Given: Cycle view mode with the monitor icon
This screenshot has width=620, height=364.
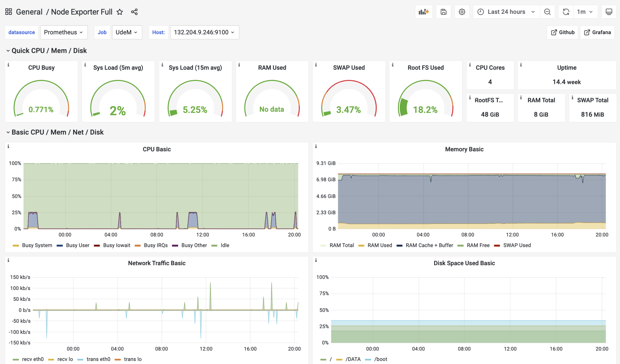Looking at the screenshot, I should point(609,12).
